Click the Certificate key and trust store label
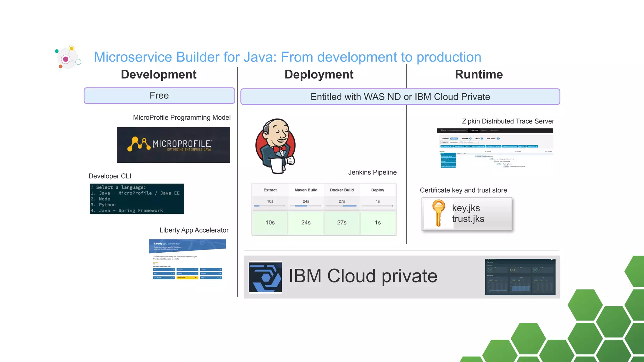 [463, 190]
